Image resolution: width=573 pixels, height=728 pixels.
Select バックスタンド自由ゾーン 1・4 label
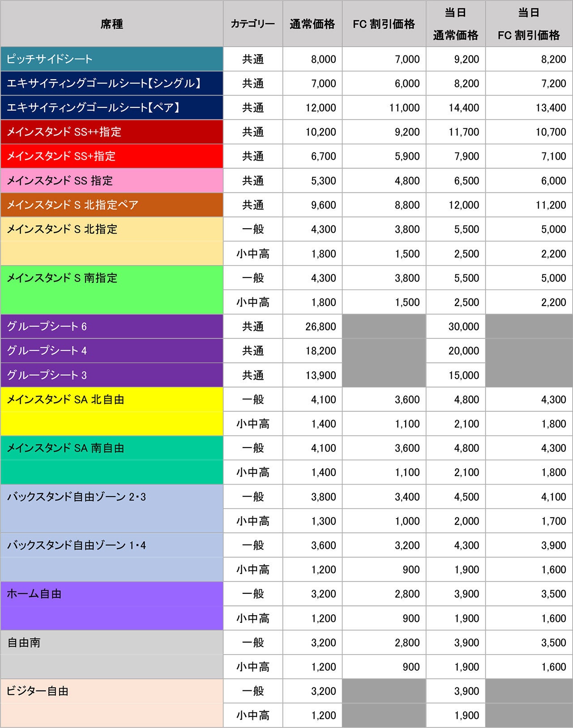click(x=112, y=558)
